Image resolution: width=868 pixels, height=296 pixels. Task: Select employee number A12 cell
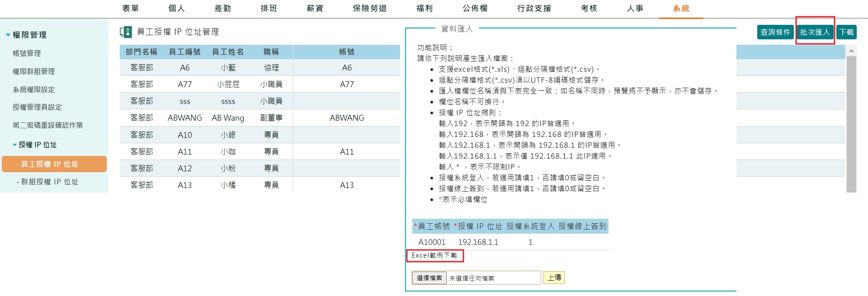click(x=184, y=168)
